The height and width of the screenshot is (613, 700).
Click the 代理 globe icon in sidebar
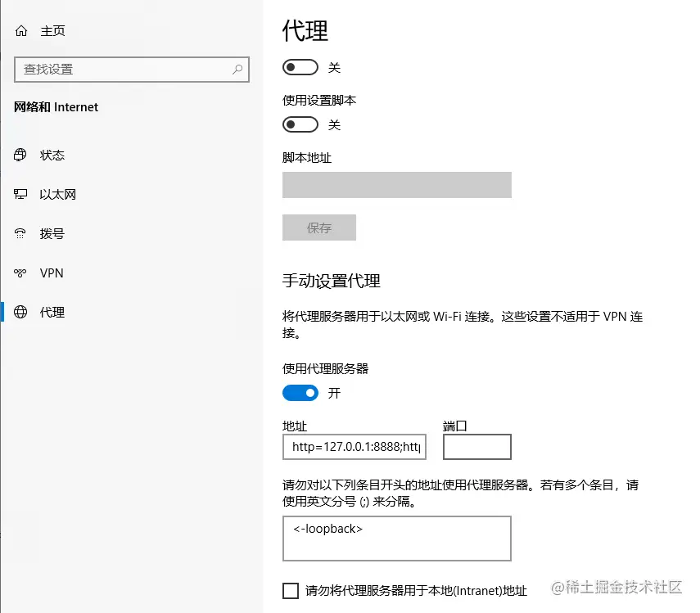[20, 312]
